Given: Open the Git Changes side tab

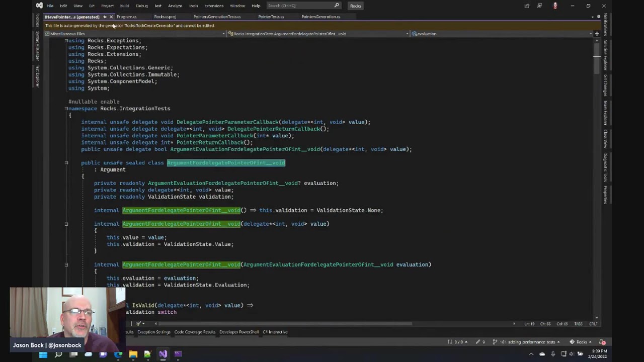Looking at the screenshot, I should pyautogui.click(x=605, y=85).
